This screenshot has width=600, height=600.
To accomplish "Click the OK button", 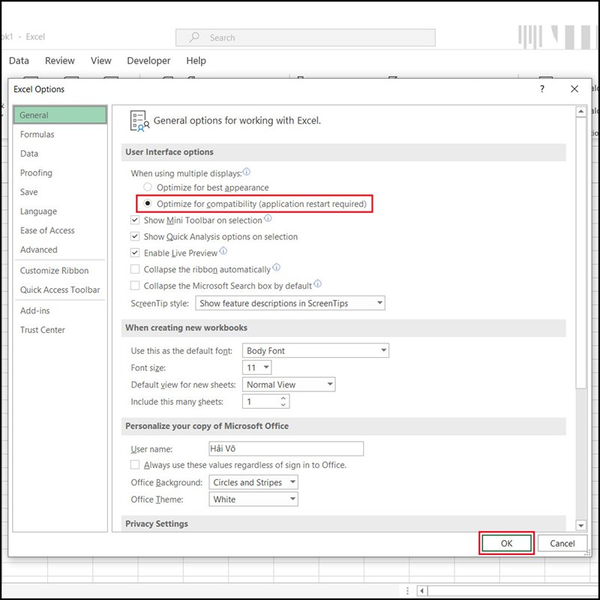I will (506, 543).
